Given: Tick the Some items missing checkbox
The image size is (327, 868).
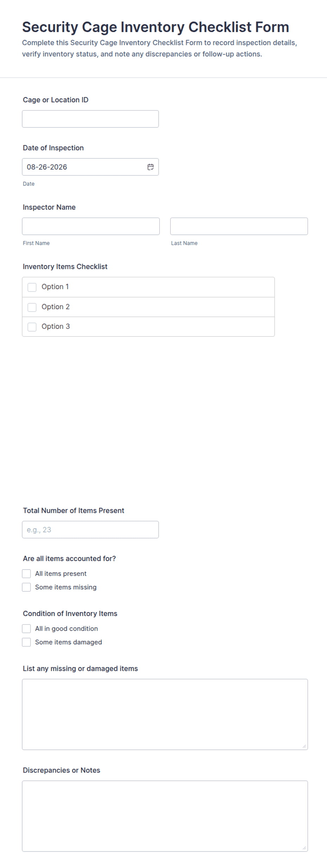Looking at the screenshot, I should [x=26, y=587].
